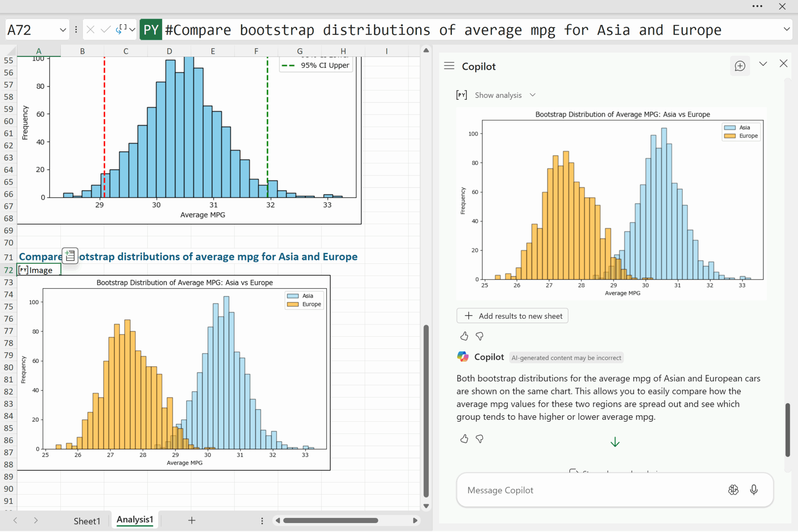Open the Name Box dropdown for A72
Viewport: 798px width, 532px height.
point(63,30)
